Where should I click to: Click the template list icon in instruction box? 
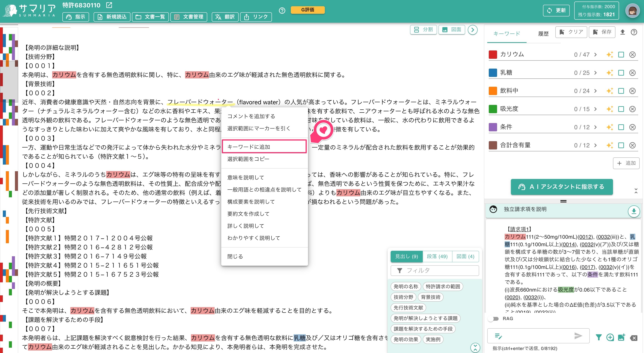(498, 336)
